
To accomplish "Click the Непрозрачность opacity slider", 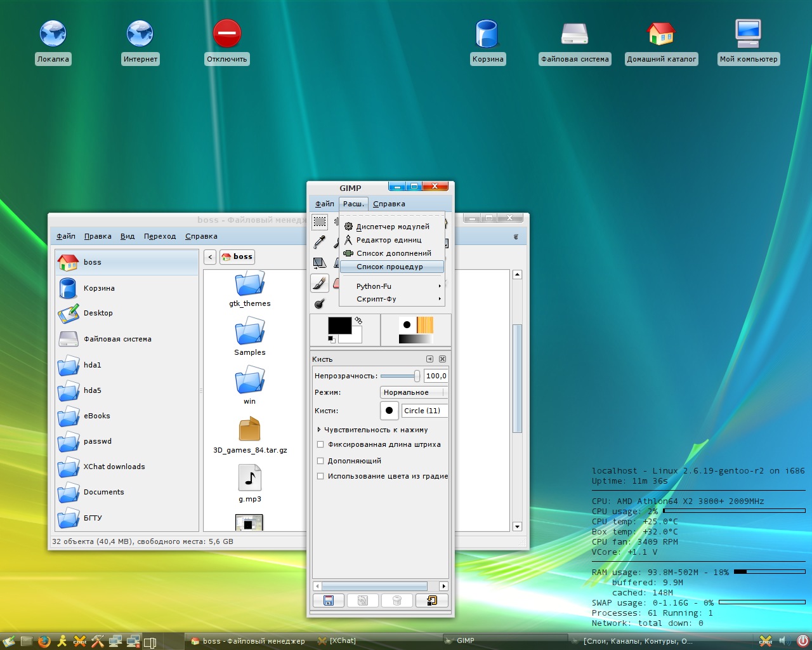I will [x=400, y=376].
